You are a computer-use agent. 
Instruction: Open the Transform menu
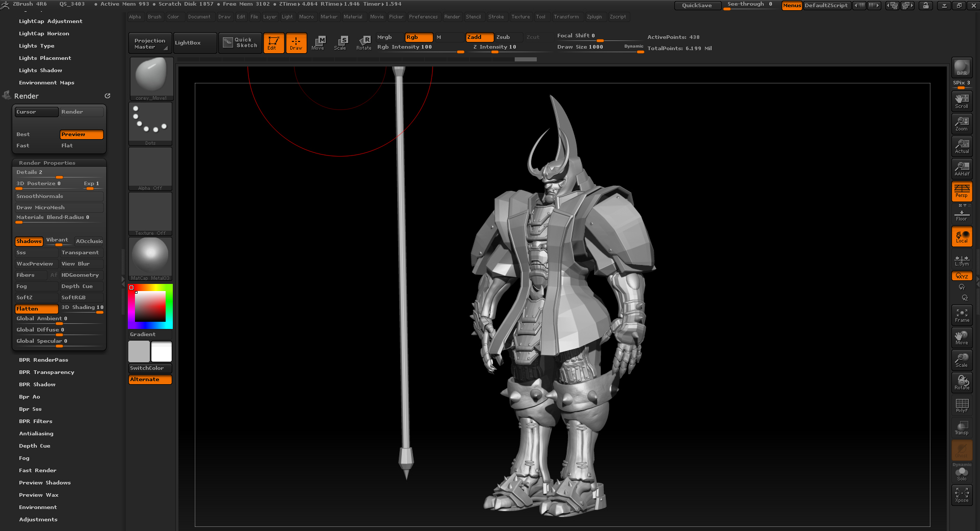[x=566, y=17]
